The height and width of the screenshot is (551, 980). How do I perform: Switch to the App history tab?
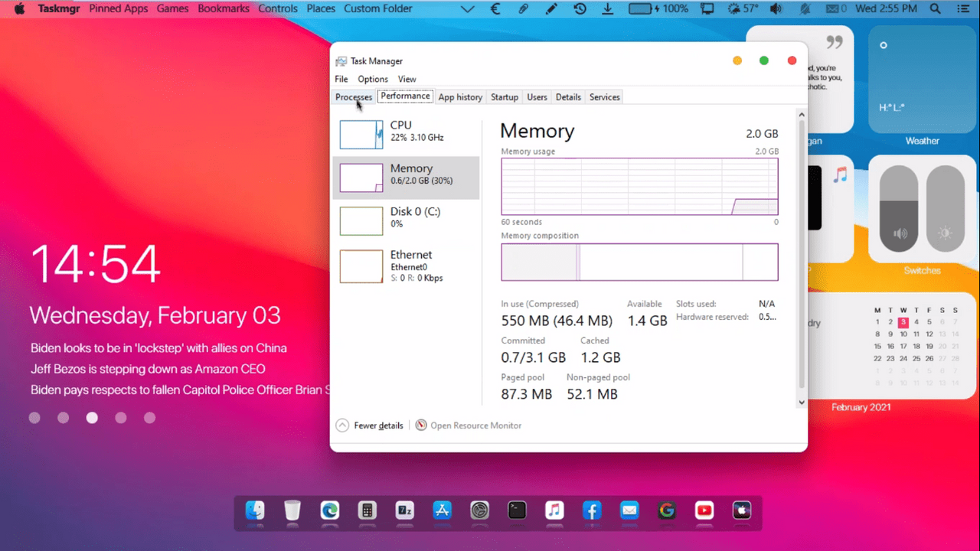(459, 97)
